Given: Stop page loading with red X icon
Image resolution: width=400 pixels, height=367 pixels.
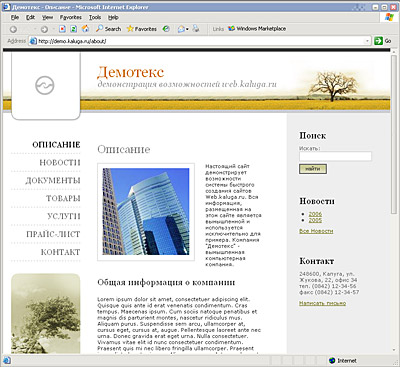Looking at the screenshot, I should 62,29.
